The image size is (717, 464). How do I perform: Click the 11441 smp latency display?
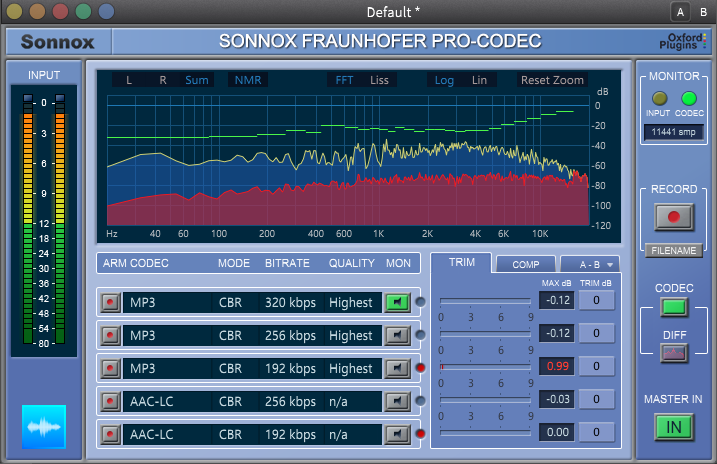point(674,132)
